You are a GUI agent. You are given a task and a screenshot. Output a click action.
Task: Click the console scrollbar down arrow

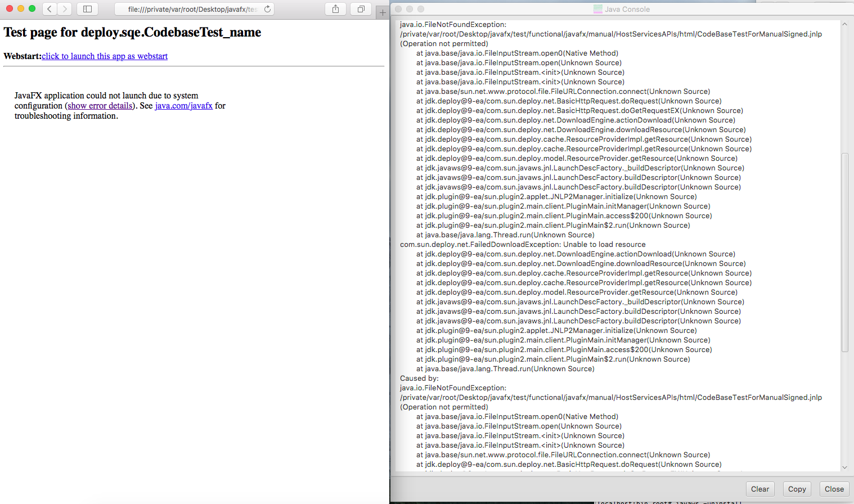point(844,467)
